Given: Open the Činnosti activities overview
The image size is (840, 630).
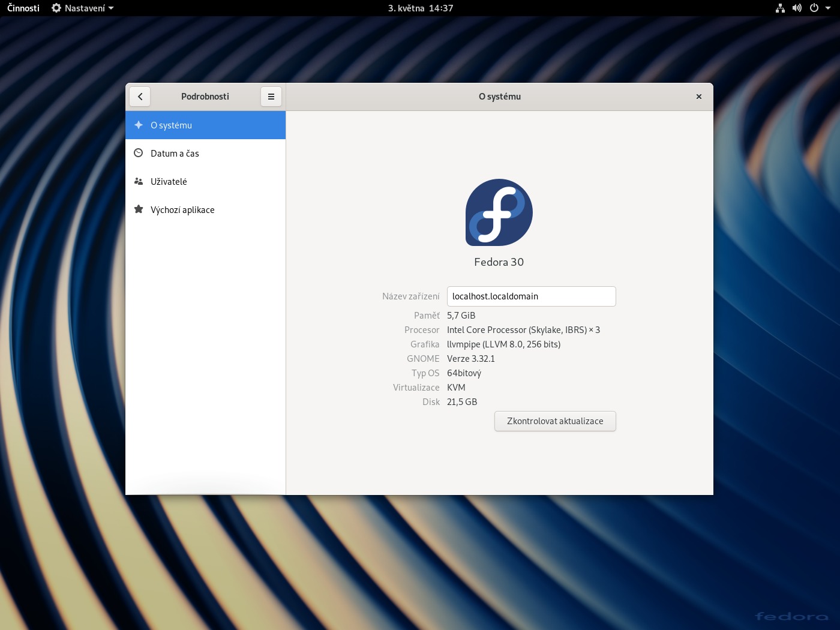Looking at the screenshot, I should tap(23, 8).
